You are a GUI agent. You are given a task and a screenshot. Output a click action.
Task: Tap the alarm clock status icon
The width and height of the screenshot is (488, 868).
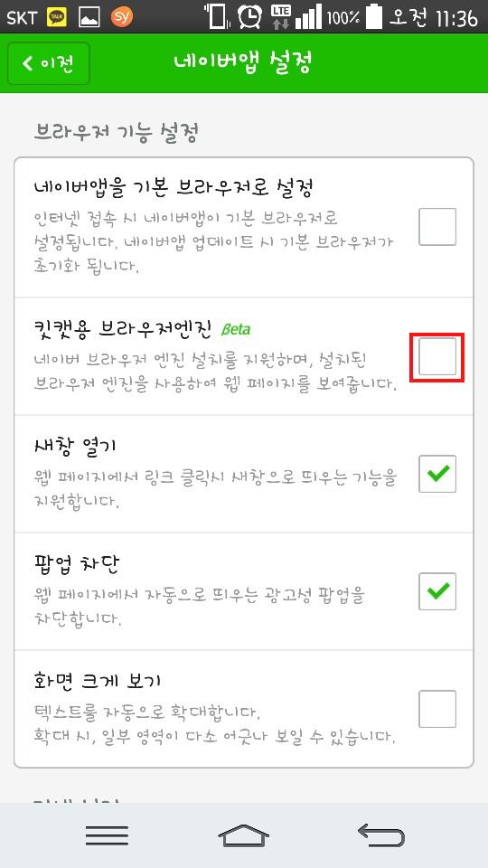coord(250,16)
